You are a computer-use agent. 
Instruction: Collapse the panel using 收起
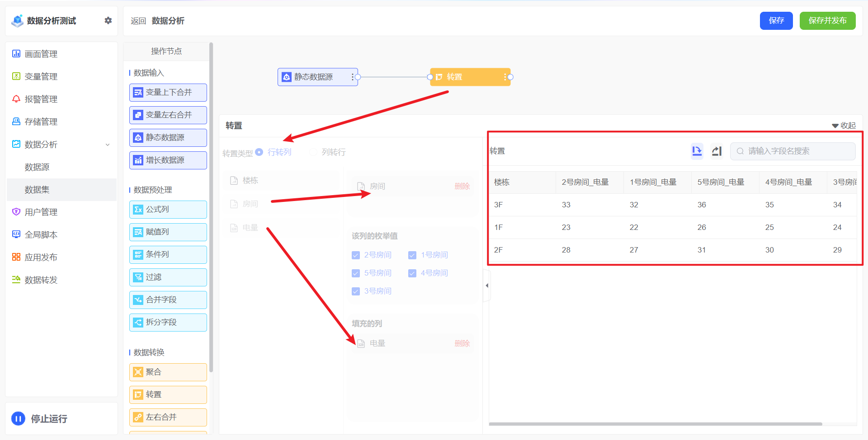[844, 126]
